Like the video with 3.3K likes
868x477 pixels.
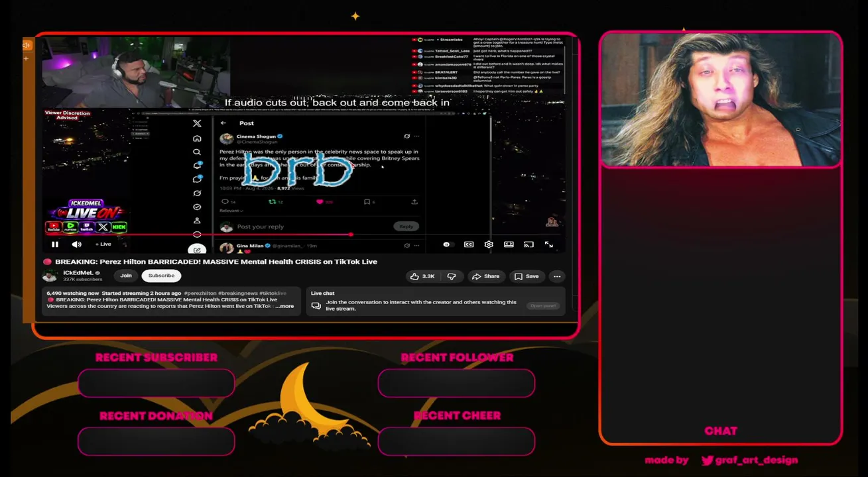(x=422, y=276)
